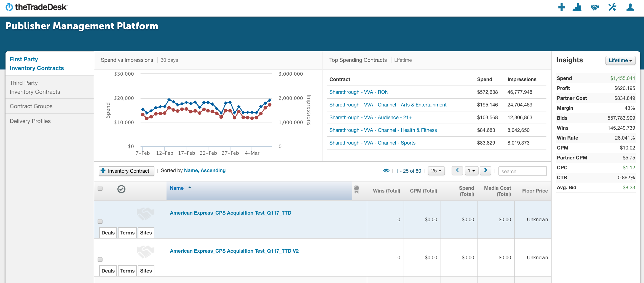Click Deals for Q117_TTD V2 contract
The image size is (644, 283).
tap(108, 271)
